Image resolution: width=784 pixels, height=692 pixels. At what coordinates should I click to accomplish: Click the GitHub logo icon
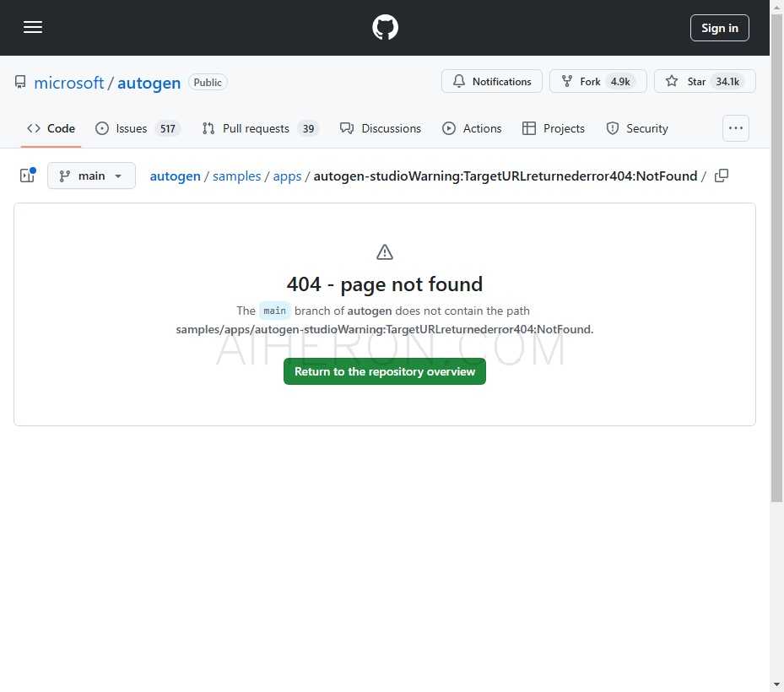(x=385, y=28)
